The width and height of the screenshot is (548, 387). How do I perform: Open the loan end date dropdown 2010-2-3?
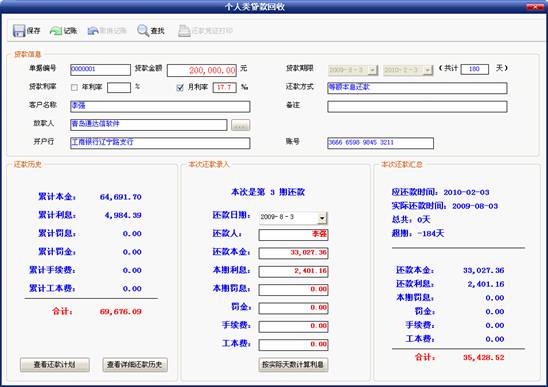(x=428, y=70)
